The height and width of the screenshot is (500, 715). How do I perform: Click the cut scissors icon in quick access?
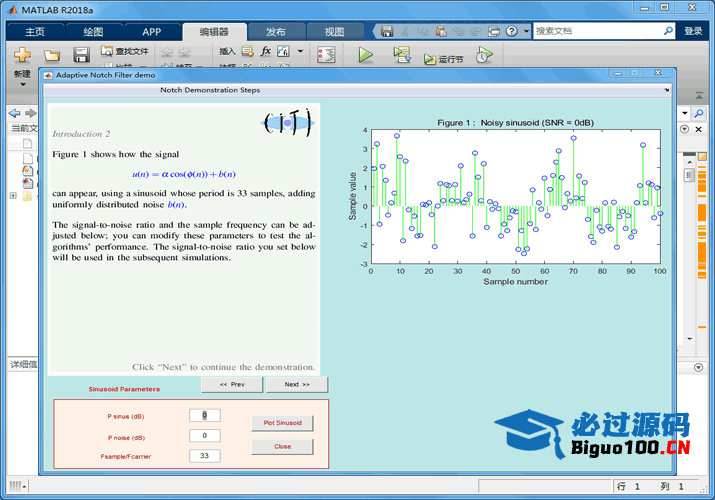[404, 31]
